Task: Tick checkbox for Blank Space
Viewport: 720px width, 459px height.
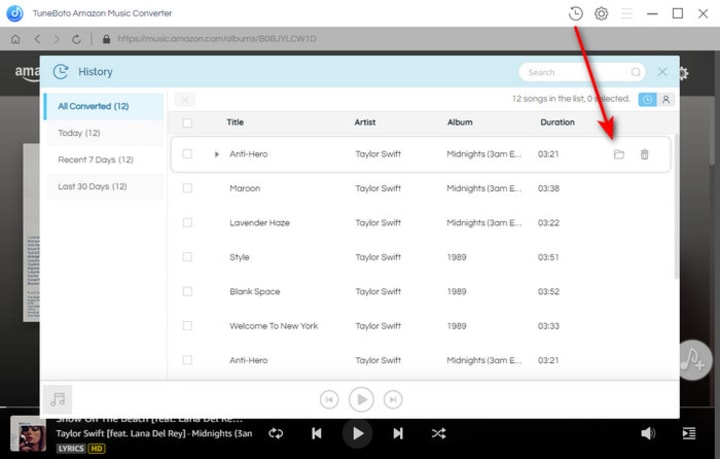Action: [187, 291]
